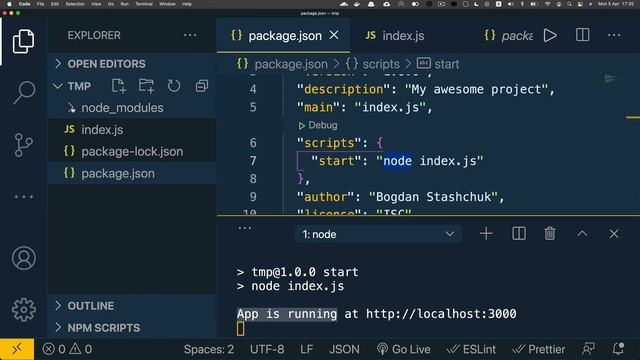Expand the Outline section
640x360 pixels.
pyautogui.click(x=132, y=306)
